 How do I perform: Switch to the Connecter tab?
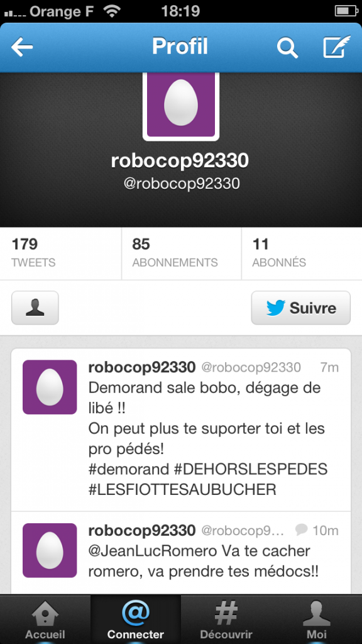pyautogui.click(x=136, y=619)
